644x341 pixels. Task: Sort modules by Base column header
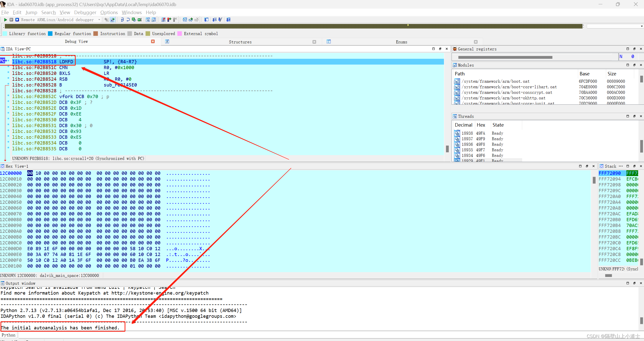point(584,74)
